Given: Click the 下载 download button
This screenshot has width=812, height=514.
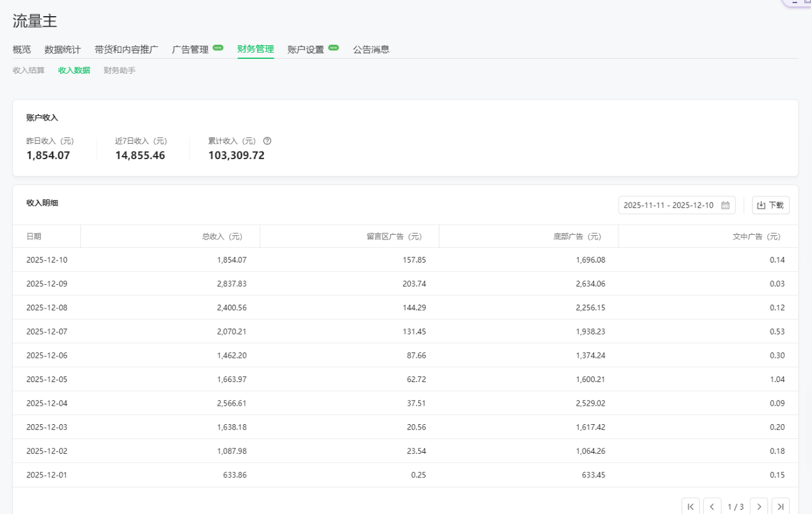Looking at the screenshot, I should 771,206.
